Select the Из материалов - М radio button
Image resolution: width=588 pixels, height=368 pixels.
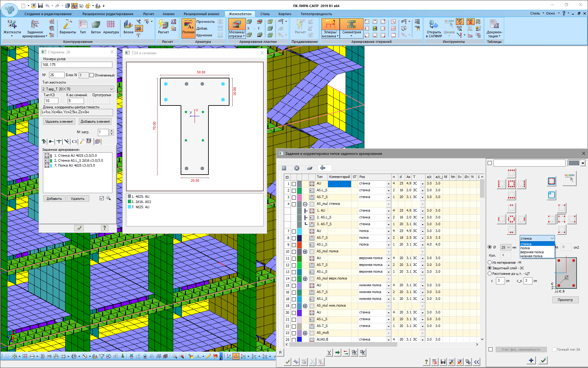tap(489, 262)
